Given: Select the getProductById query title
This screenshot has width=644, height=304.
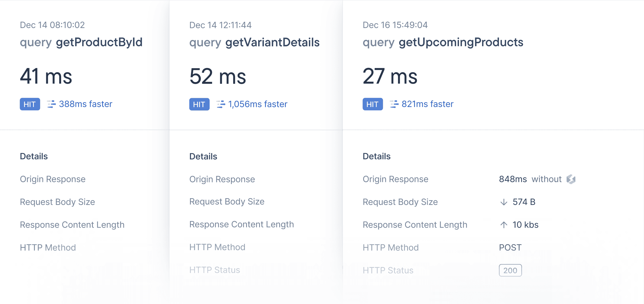Looking at the screenshot, I should 99,42.
